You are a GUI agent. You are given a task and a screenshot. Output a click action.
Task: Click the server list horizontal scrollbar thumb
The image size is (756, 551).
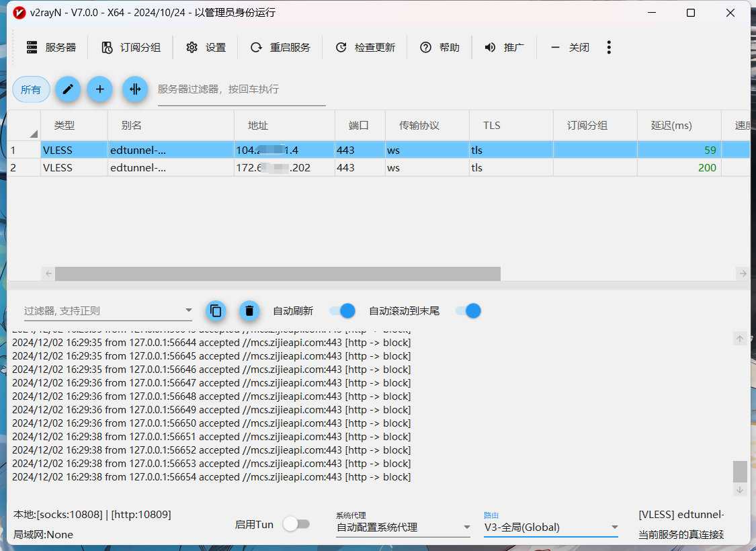point(278,273)
